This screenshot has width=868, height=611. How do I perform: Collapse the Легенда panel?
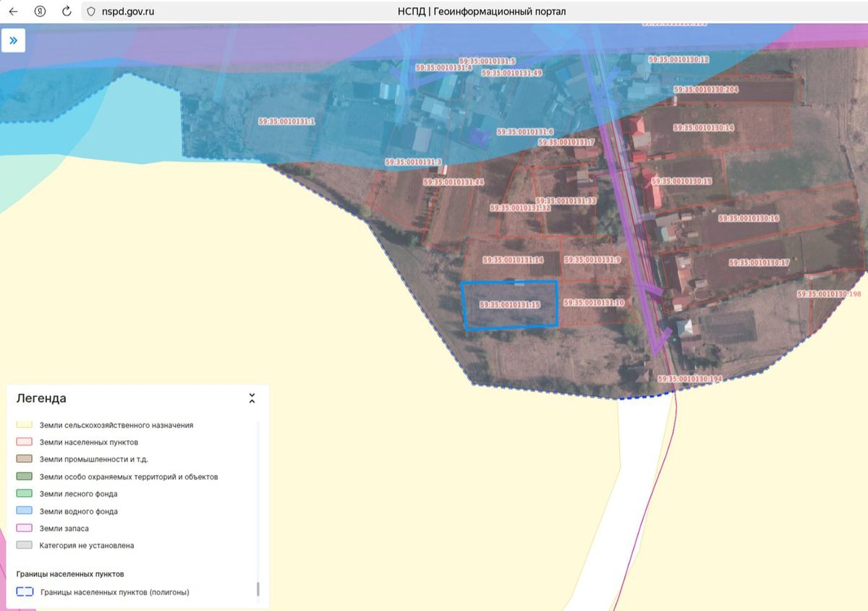(x=252, y=398)
